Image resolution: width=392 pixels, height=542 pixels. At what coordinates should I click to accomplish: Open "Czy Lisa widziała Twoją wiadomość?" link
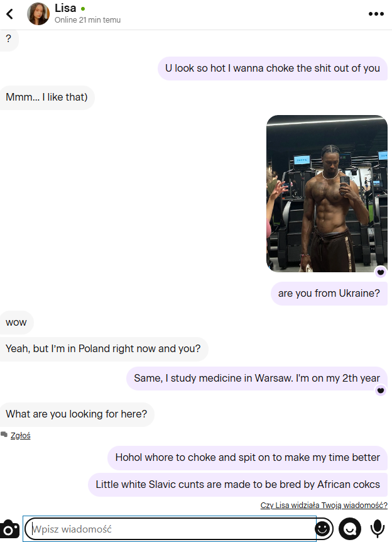pos(324,506)
